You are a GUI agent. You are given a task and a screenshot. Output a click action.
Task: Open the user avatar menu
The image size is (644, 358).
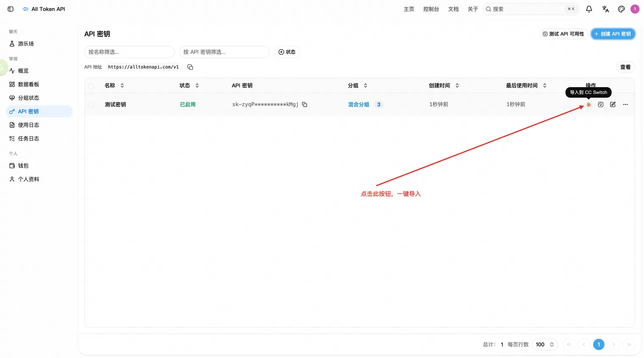635,9
